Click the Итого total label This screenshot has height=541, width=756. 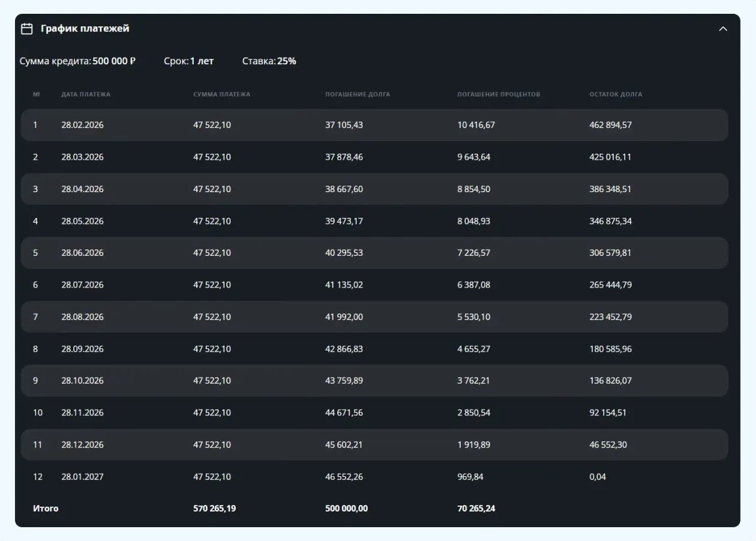coord(45,508)
